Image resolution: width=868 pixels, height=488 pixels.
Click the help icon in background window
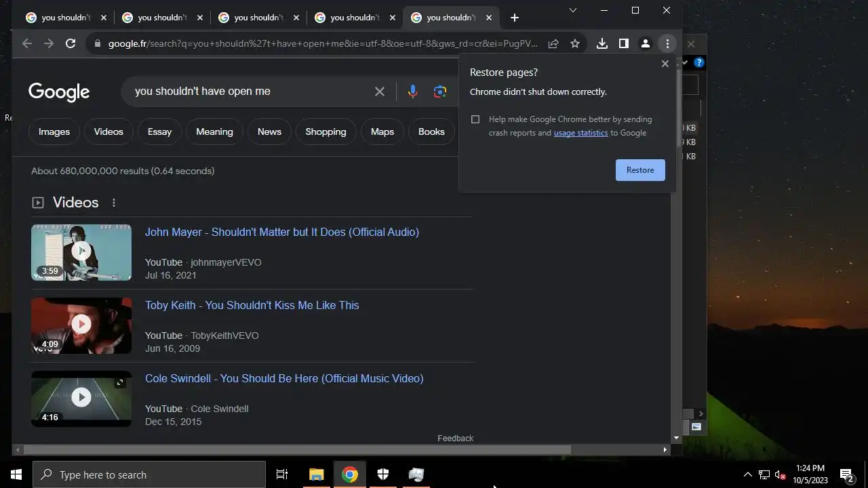point(699,62)
